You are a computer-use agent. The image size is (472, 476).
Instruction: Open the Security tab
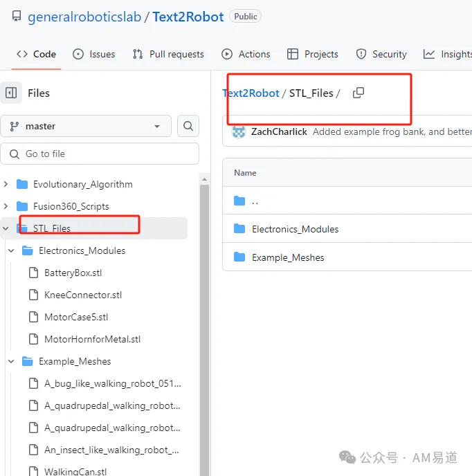381,54
